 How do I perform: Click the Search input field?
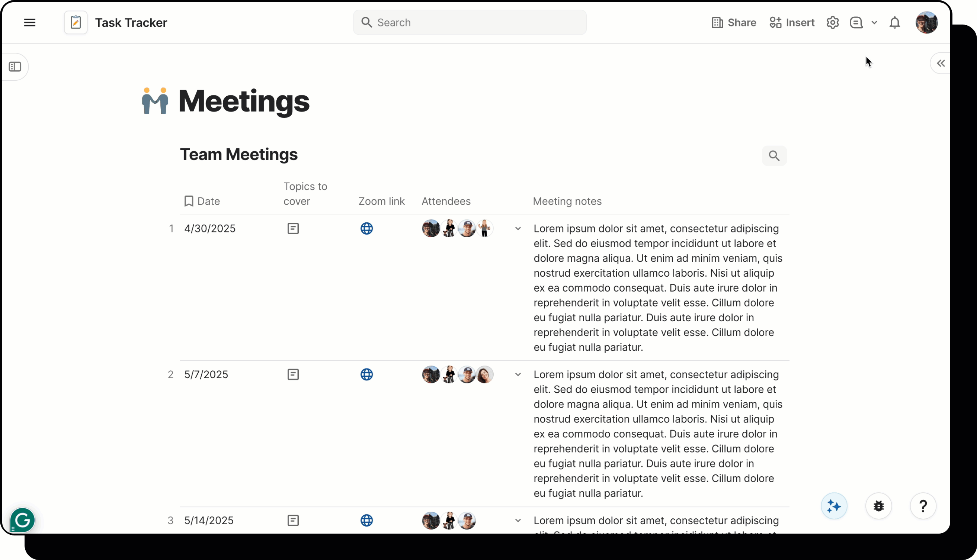click(x=470, y=23)
